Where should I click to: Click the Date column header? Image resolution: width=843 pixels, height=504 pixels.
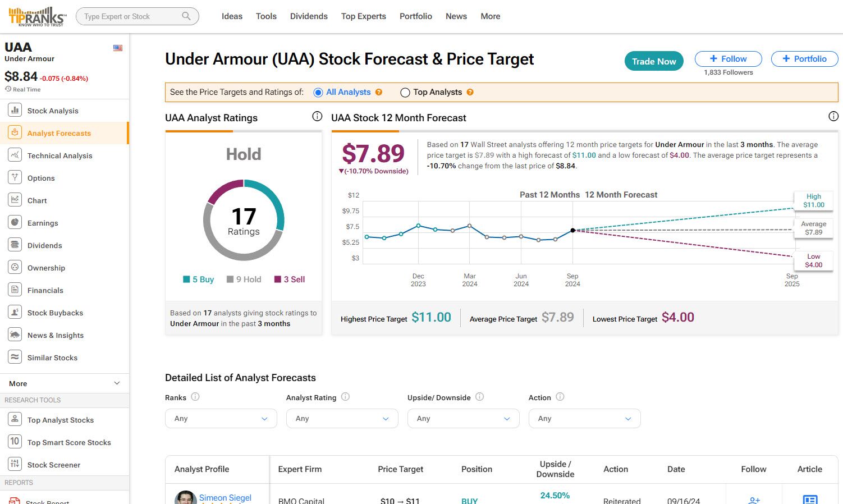[676, 469]
